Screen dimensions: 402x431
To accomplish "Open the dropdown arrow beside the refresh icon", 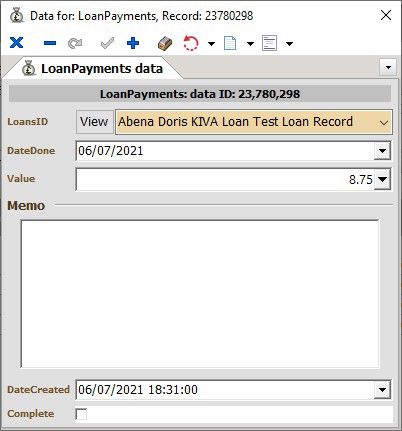I will [x=211, y=44].
